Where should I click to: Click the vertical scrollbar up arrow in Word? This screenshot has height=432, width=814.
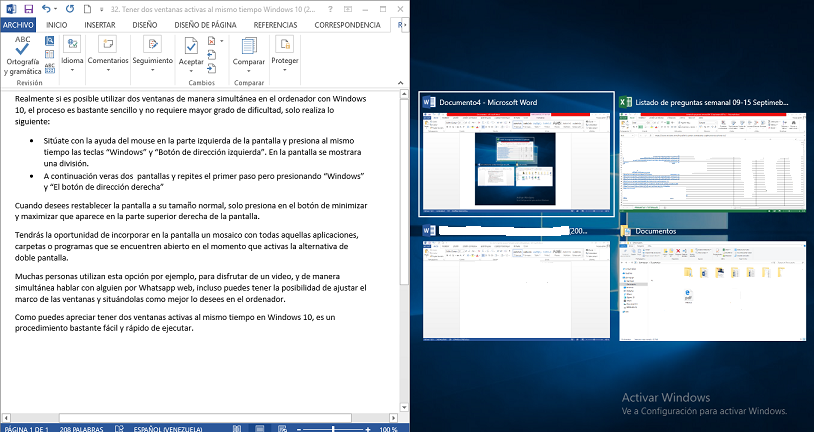(x=404, y=94)
